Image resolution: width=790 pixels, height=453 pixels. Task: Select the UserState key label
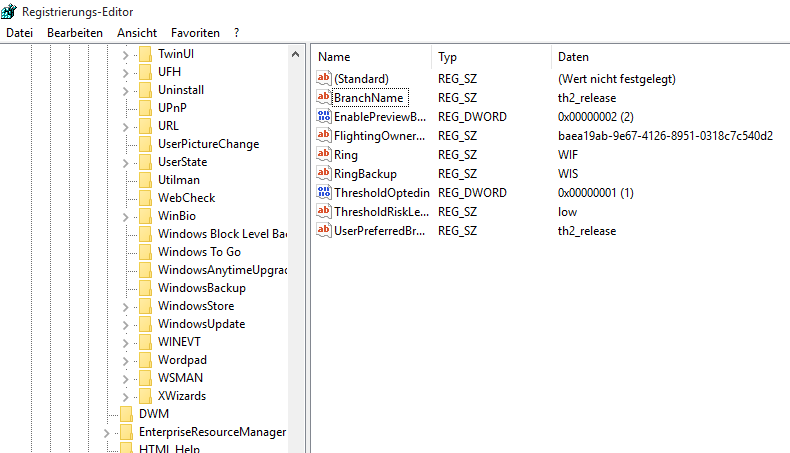pyautogui.click(x=182, y=162)
